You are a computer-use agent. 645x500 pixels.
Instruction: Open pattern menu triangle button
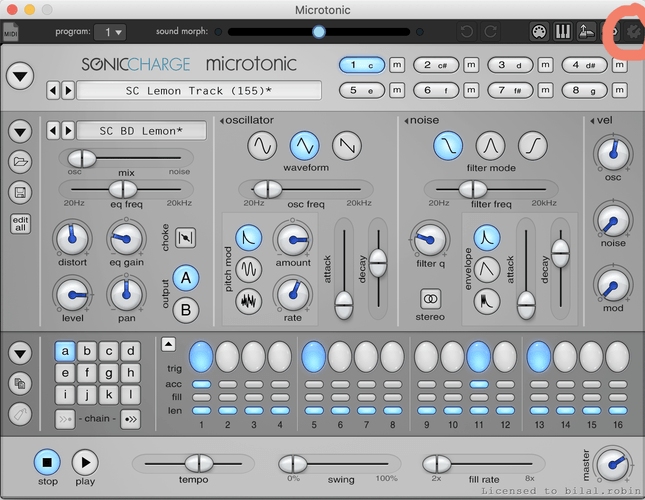point(20,353)
